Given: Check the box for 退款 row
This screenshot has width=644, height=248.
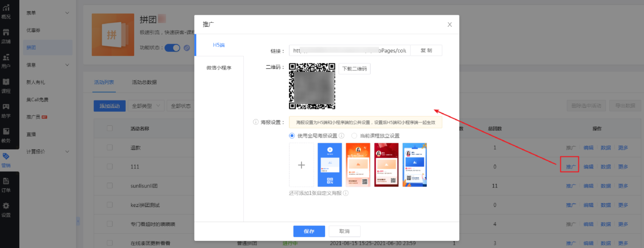Looking at the screenshot, I should 110,148.
